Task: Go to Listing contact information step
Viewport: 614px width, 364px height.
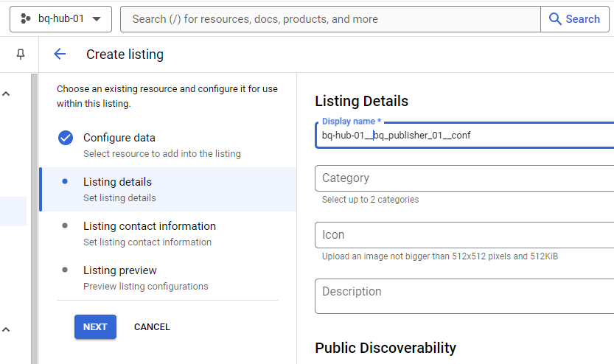Action: tap(150, 226)
